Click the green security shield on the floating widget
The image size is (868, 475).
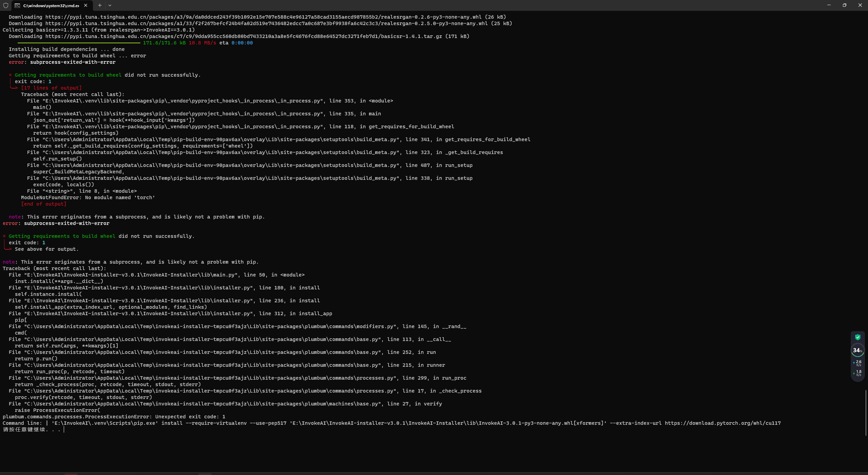[x=857, y=337]
